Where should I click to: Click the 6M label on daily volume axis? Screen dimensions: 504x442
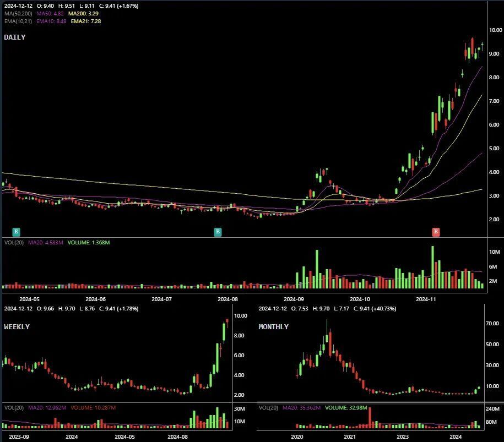coord(493,266)
